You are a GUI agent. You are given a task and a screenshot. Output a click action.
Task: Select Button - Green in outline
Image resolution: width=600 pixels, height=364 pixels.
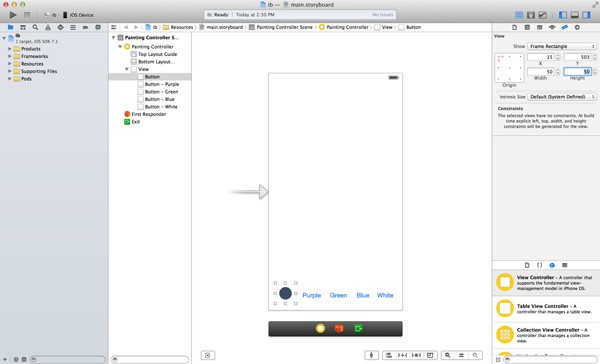(x=161, y=92)
